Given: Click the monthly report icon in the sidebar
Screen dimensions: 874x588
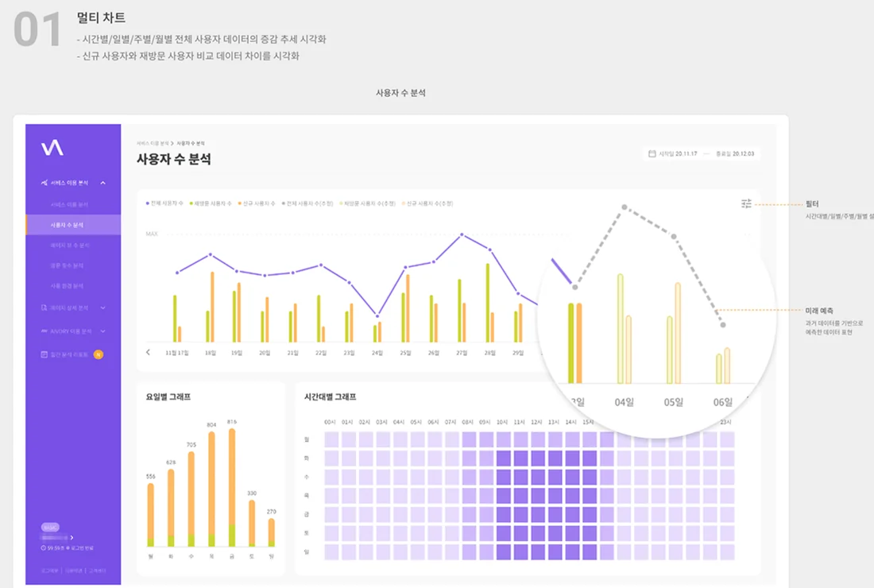Looking at the screenshot, I should pyautogui.click(x=44, y=354).
